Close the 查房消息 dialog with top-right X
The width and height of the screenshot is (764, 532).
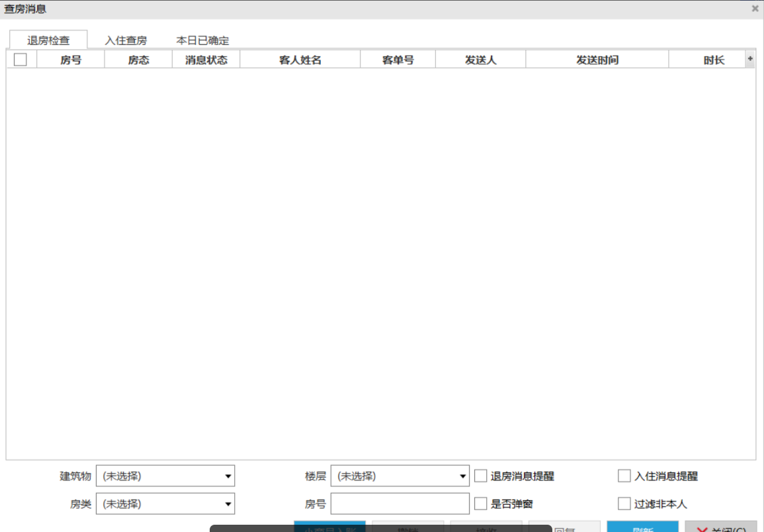[x=755, y=9]
